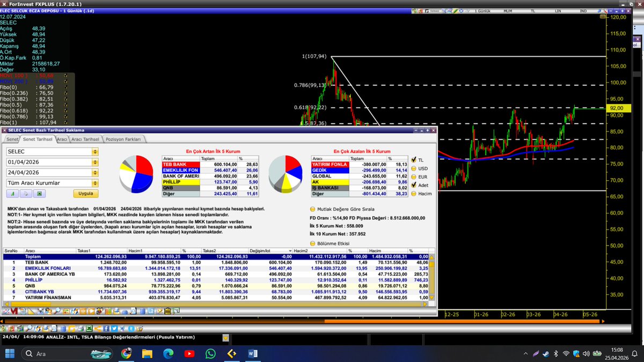Open the 1 Günlük period selector
Viewport: 644px width, 362px height.
[482, 11]
